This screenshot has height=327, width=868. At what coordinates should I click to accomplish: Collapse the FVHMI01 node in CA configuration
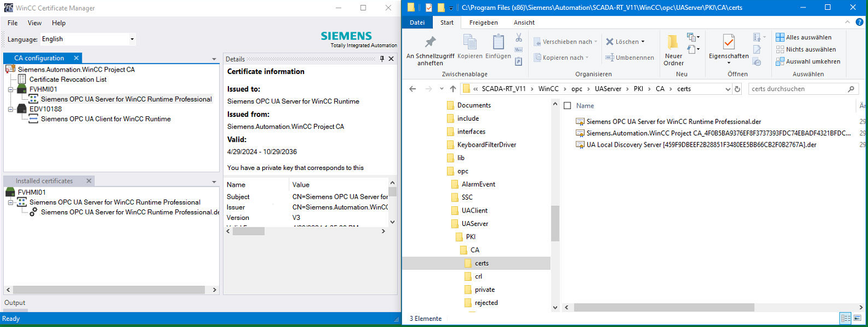coord(10,89)
